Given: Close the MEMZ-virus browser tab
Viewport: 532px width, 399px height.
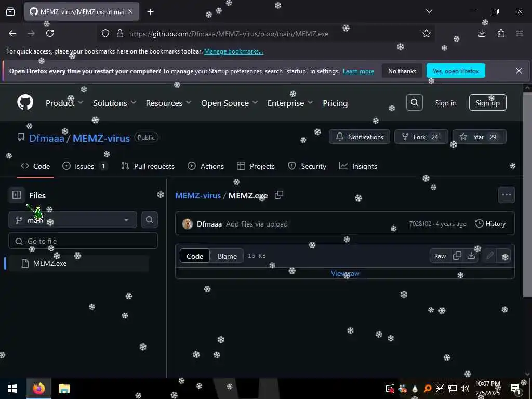Looking at the screenshot, I should pyautogui.click(x=130, y=11).
